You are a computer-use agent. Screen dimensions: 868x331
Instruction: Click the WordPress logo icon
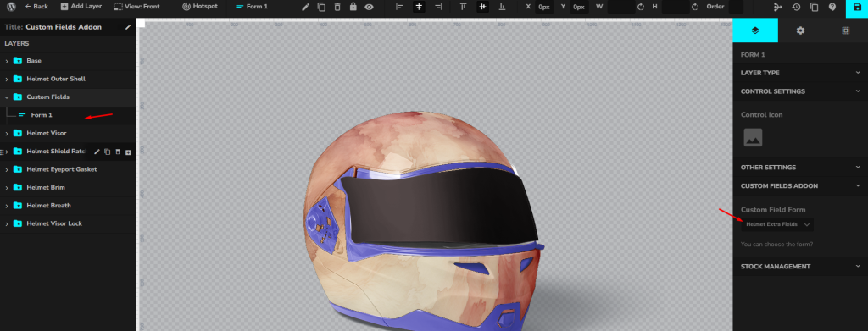[x=11, y=7]
